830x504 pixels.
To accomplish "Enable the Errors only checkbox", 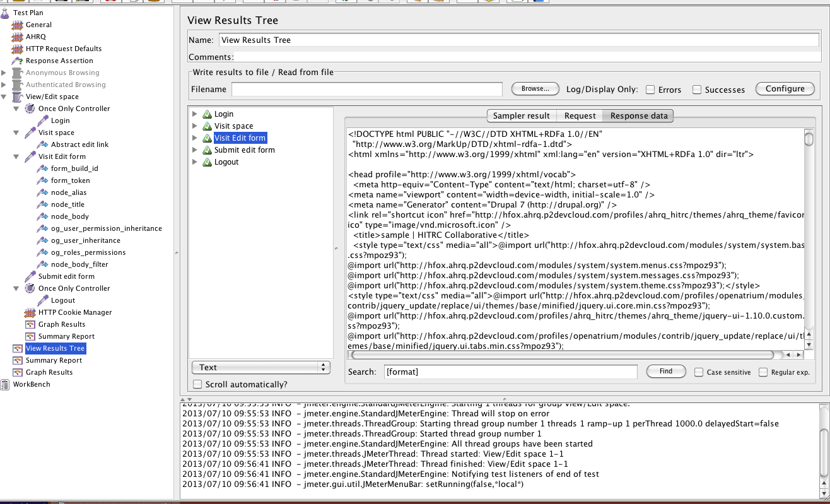I will 650,90.
